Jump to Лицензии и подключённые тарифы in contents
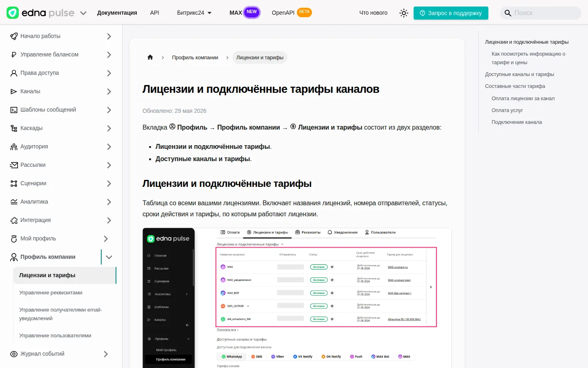This screenshot has width=588, height=368. click(527, 42)
